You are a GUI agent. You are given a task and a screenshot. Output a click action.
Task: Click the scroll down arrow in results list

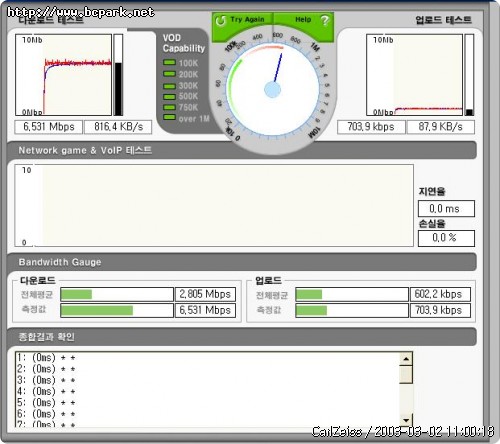[406, 420]
